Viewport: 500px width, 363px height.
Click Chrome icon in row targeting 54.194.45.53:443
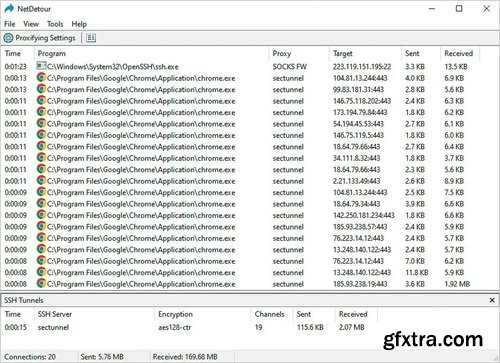tap(41, 123)
